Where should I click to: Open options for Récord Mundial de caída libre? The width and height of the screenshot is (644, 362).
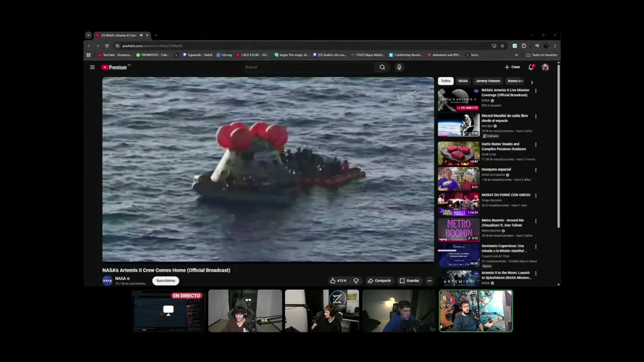[x=535, y=117]
